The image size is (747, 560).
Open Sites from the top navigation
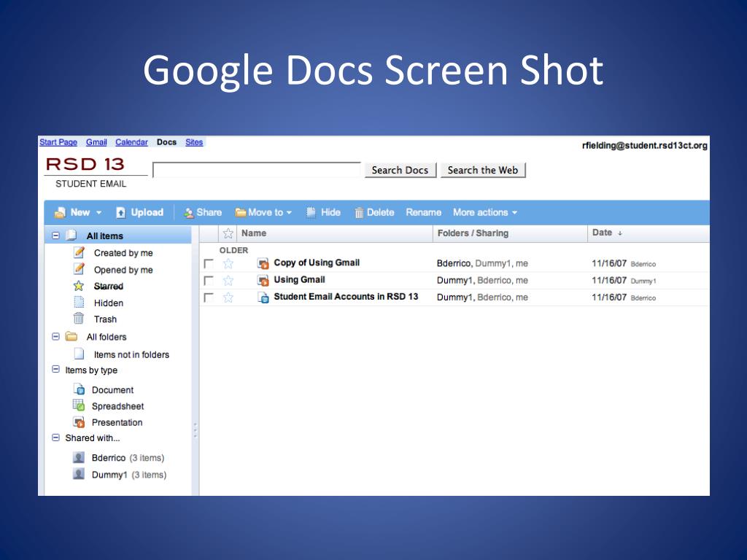click(x=194, y=142)
